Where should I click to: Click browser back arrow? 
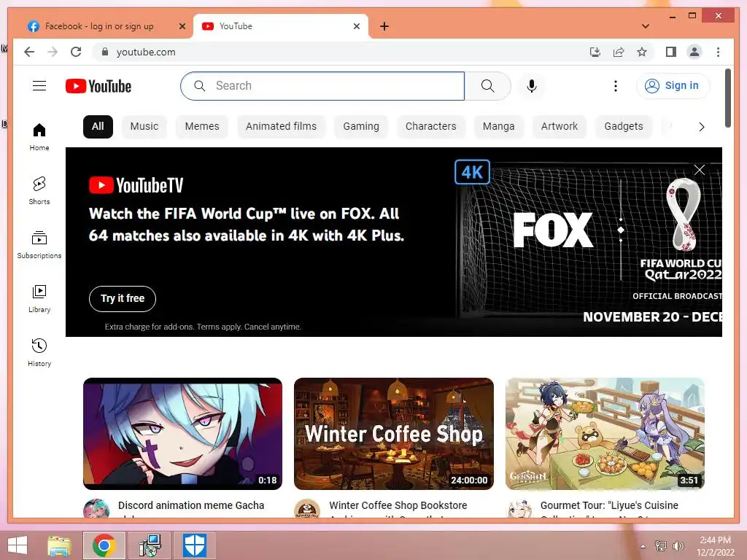[29, 52]
